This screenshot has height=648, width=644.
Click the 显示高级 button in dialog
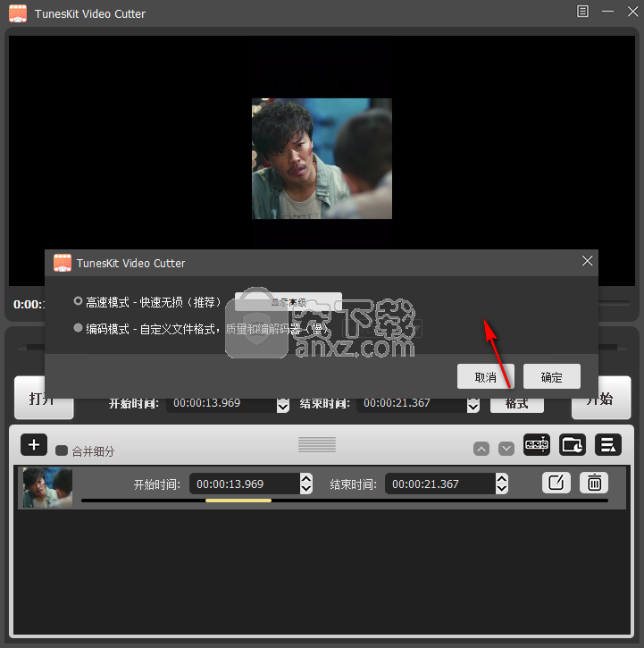click(289, 302)
